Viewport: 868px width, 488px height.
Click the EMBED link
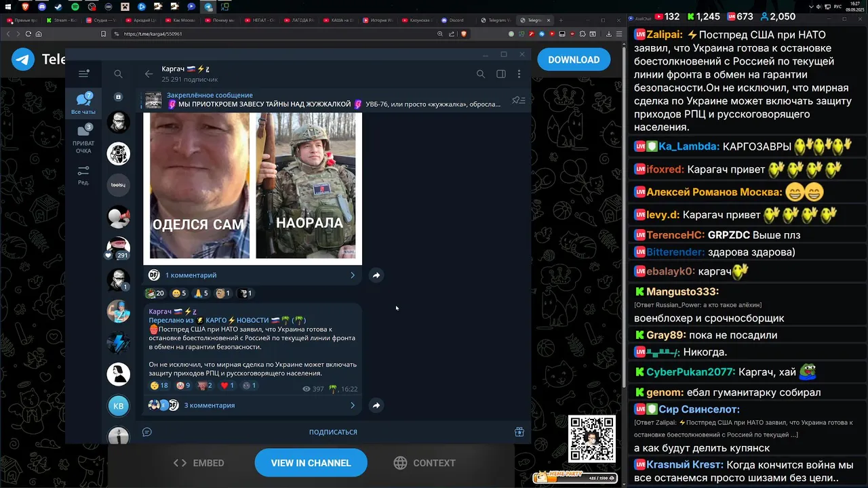(199, 463)
